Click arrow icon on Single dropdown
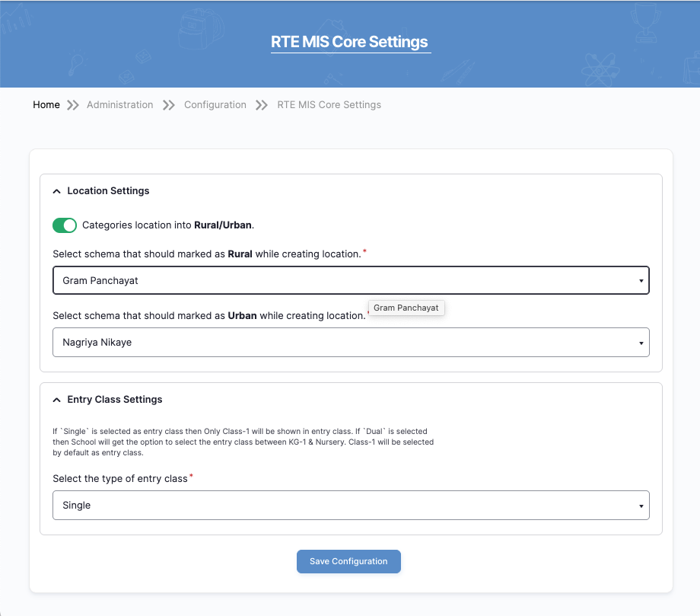Screen dimensions: 700x616 [641, 506]
